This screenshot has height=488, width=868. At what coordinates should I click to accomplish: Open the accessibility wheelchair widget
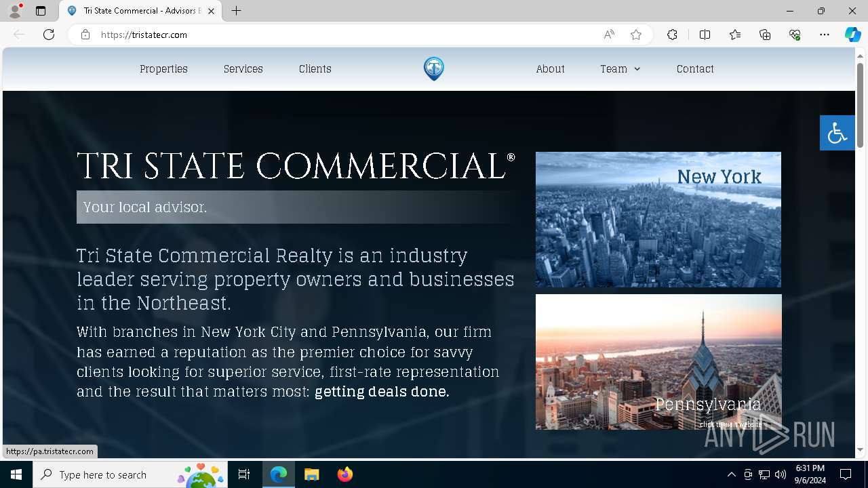[x=837, y=133]
